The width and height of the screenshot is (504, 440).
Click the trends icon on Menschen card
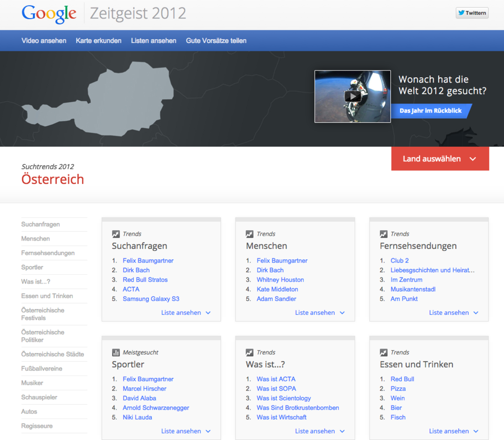[250, 234]
